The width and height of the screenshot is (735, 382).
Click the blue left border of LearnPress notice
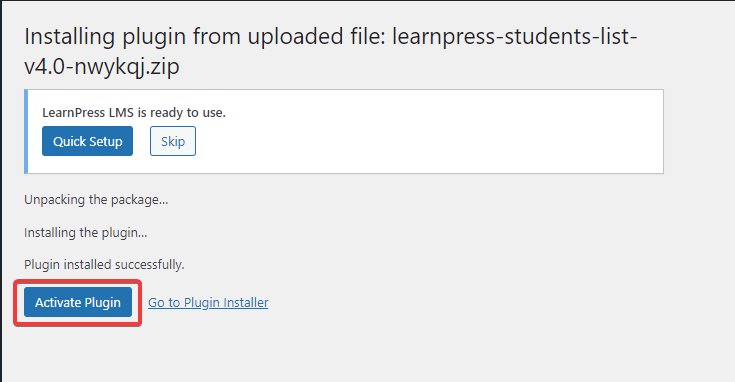[26, 131]
